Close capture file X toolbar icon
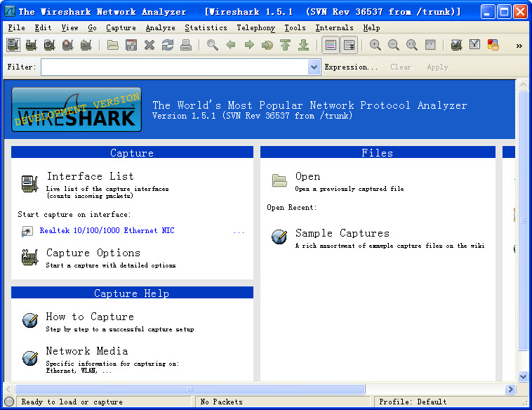 pos(149,45)
